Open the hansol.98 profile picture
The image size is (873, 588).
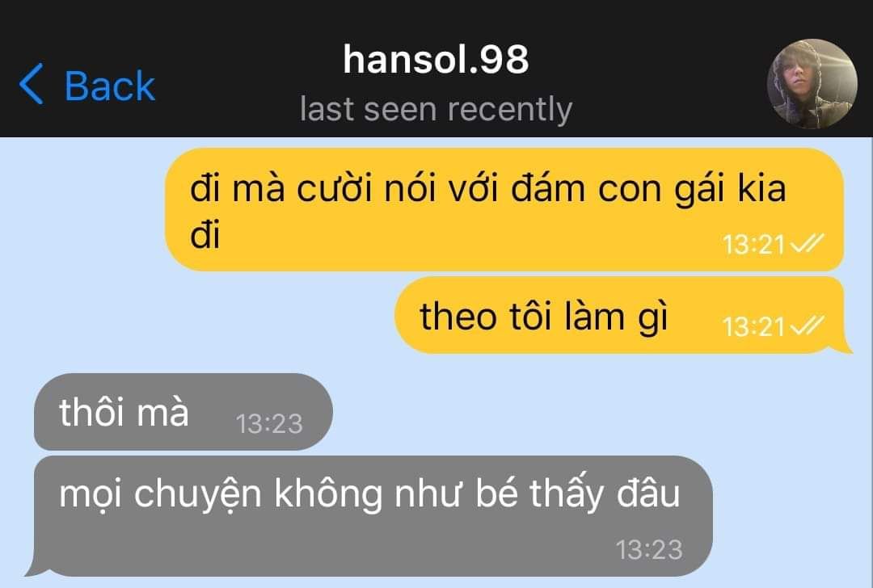[x=812, y=84]
